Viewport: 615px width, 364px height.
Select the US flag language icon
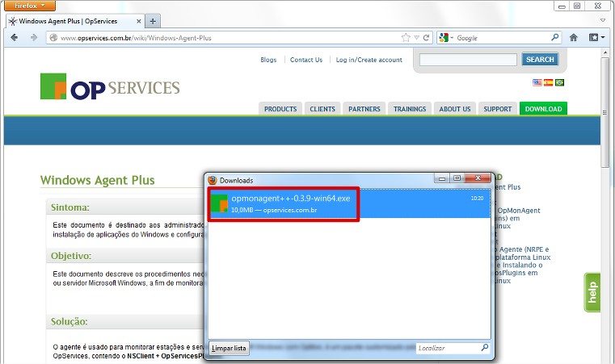537,82
